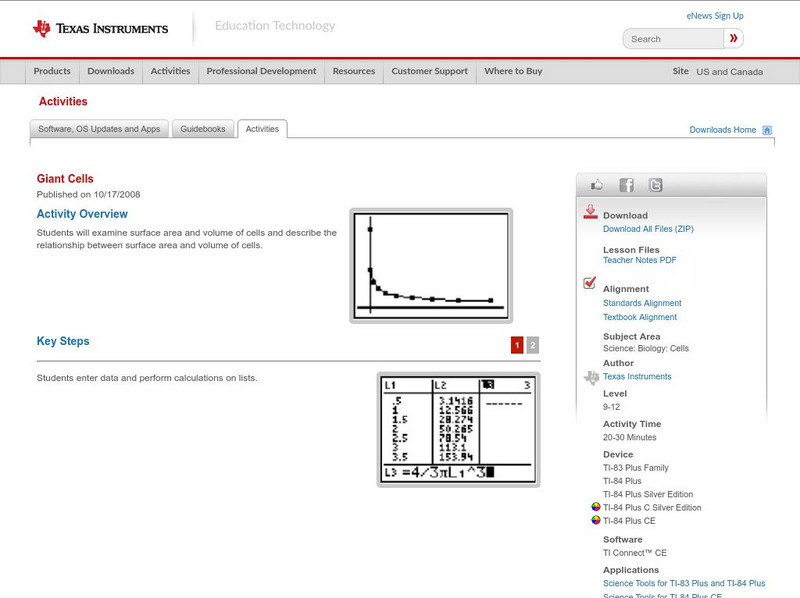
Task: Change site region US and Canada
Action: click(x=730, y=72)
